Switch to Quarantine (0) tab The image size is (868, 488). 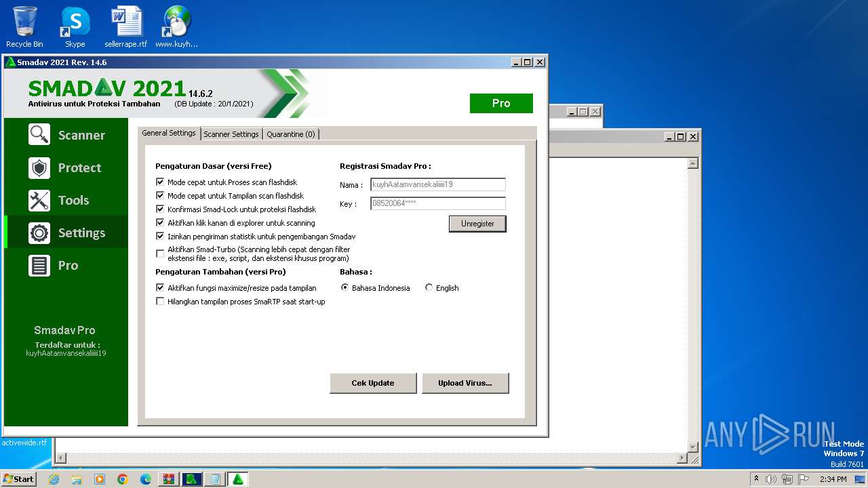pyautogui.click(x=291, y=134)
